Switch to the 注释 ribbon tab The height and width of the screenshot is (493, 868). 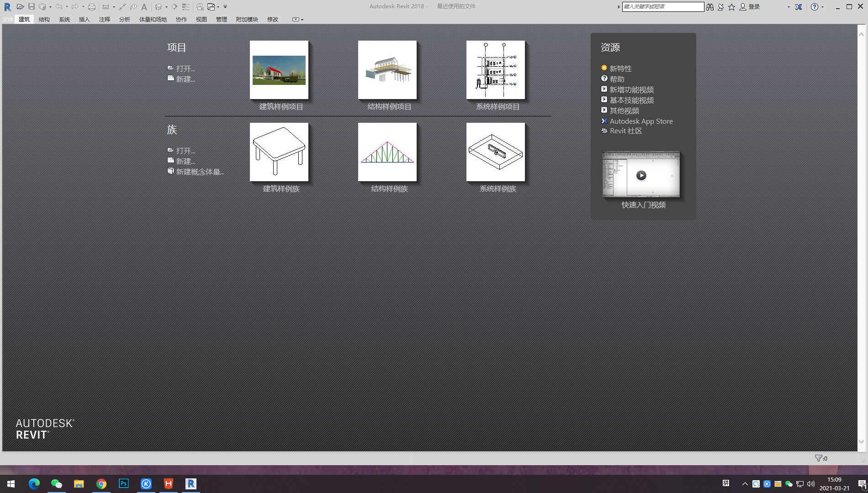(105, 20)
